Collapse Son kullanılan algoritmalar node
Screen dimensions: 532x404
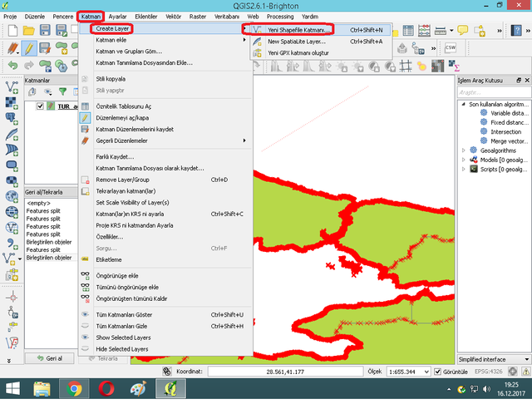pos(464,104)
